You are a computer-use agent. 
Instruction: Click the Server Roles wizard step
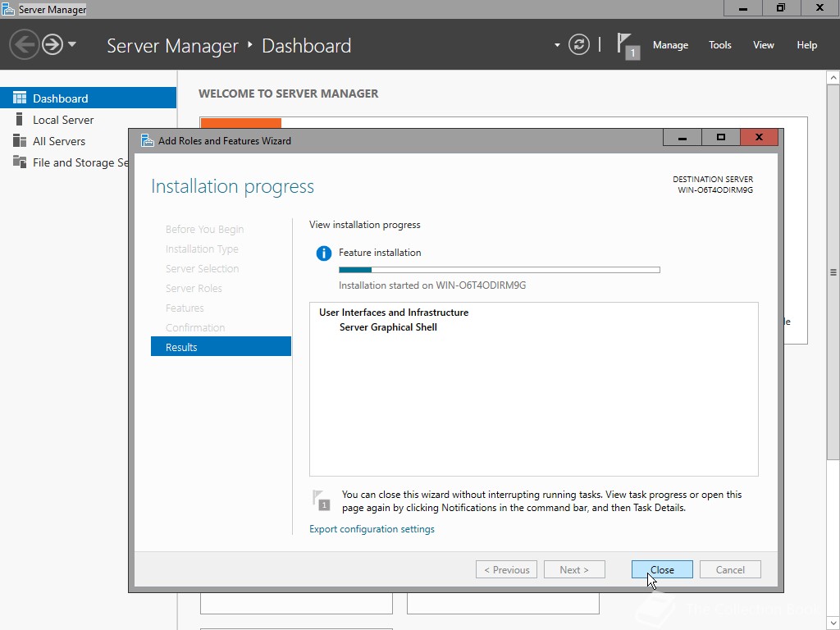[194, 288]
